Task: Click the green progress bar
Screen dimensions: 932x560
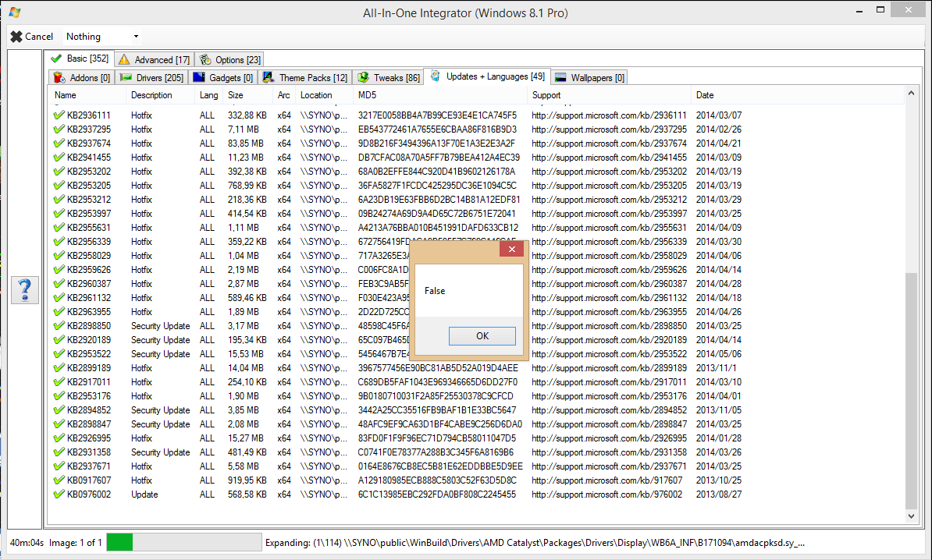Action: [119, 542]
